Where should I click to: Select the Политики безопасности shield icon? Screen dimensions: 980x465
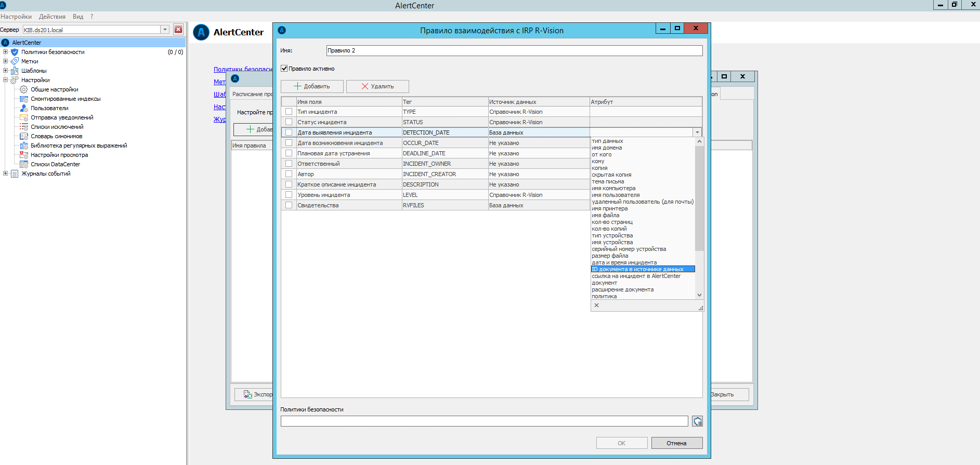(15, 52)
